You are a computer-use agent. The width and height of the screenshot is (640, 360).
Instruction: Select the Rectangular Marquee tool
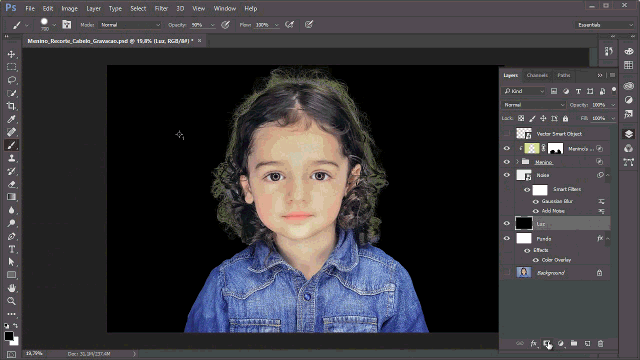11,67
